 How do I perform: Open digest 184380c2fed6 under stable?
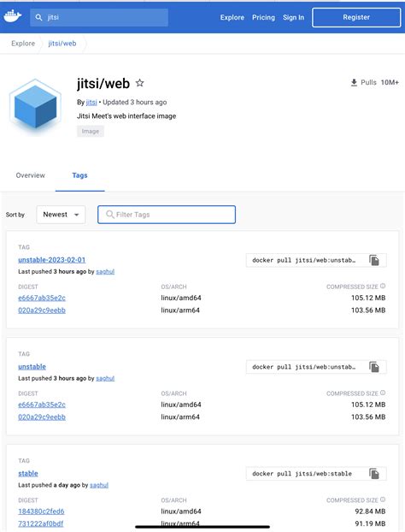41,511
